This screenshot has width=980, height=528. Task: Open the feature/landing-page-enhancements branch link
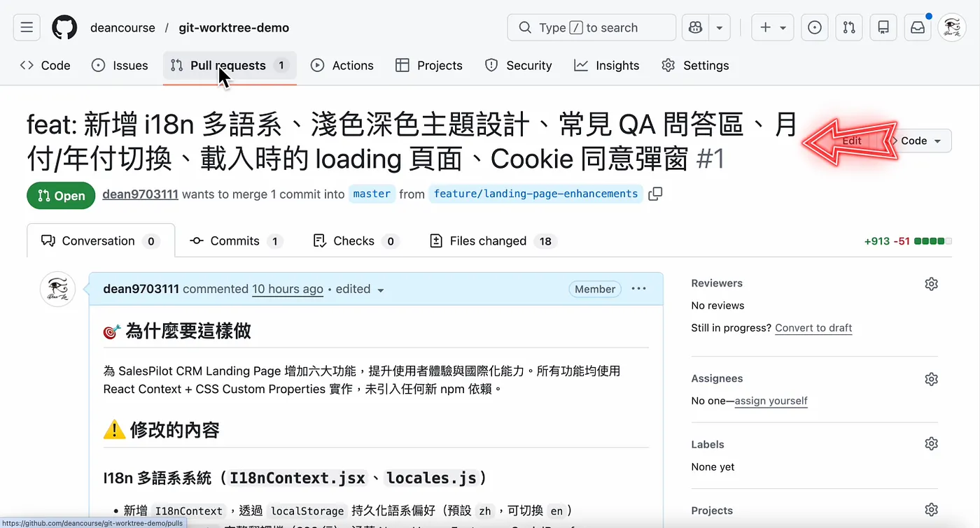click(x=535, y=194)
